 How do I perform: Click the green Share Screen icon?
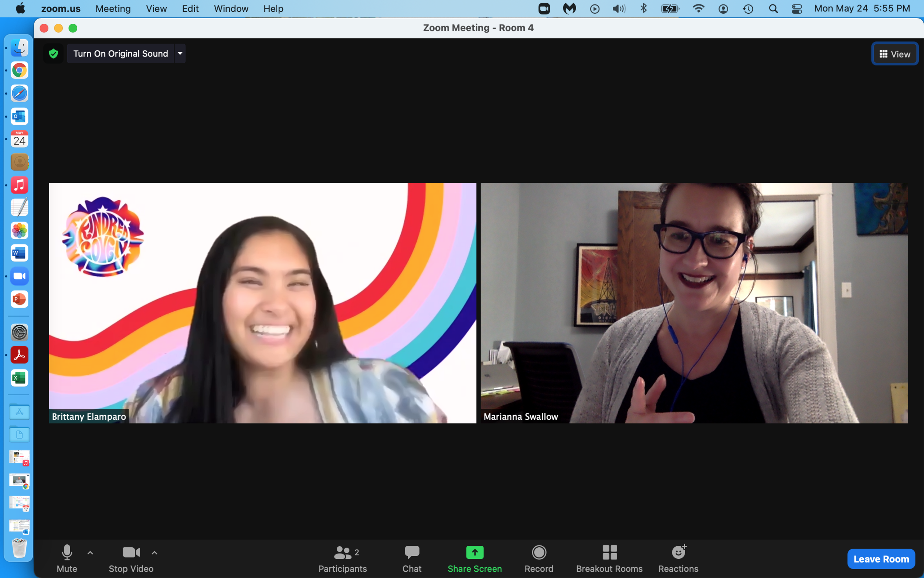point(475,552)
